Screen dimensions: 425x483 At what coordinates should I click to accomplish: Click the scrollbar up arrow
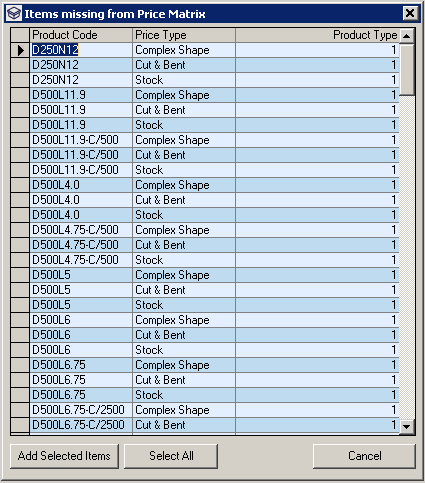point(407,36)
